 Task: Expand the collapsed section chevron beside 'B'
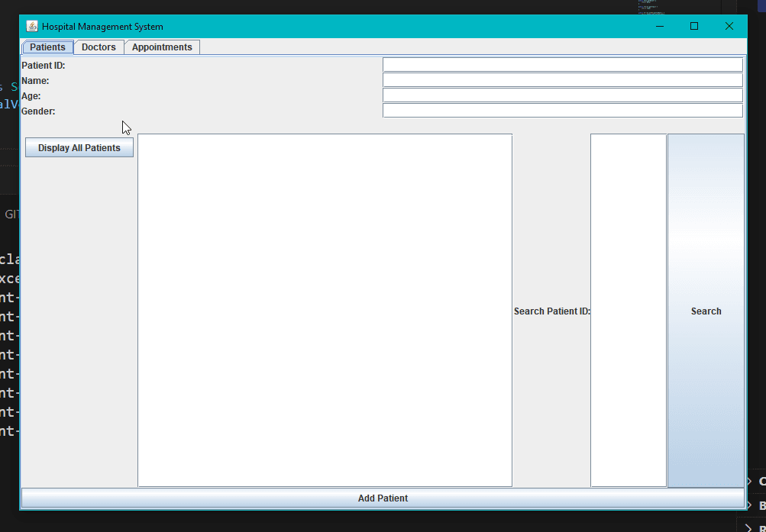[750, 505]
